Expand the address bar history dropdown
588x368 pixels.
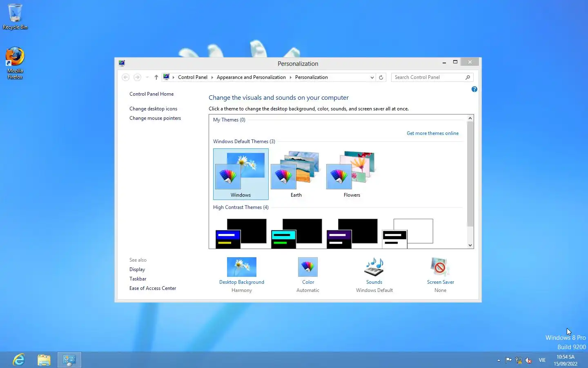pyautogui.click(x=372, y=77)
